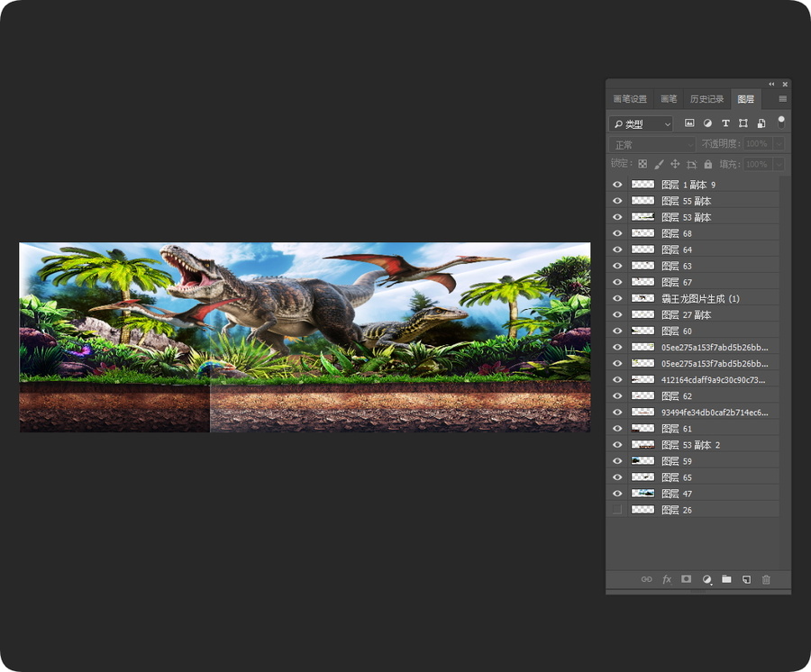This screenshot has width=811, height=672.
Task: Lock image pixels brush icon
Action: click(x=659, y=164)
